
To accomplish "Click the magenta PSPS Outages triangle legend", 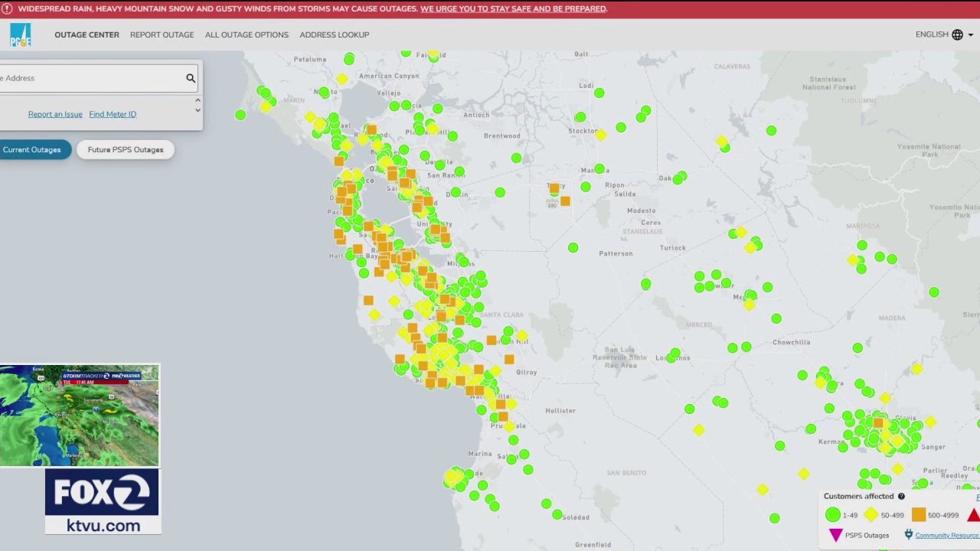I will pyautogui.click(x=835, y=535).
